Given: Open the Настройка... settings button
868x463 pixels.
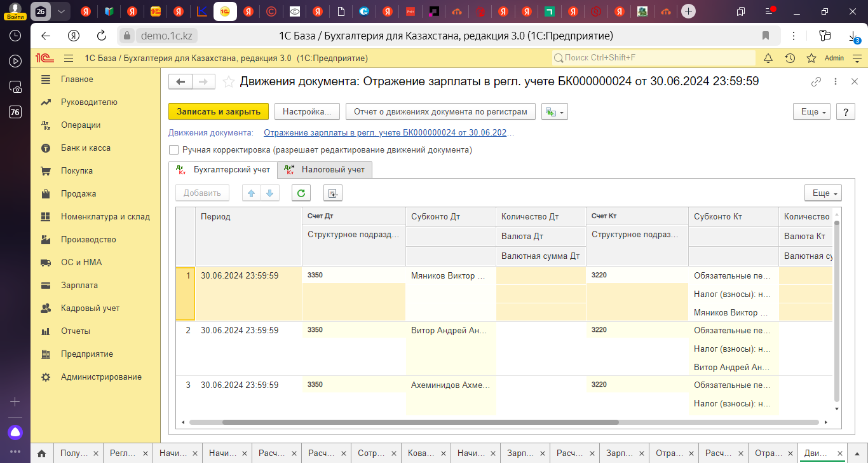Looking at the screenshot, I should pos(307,111).
